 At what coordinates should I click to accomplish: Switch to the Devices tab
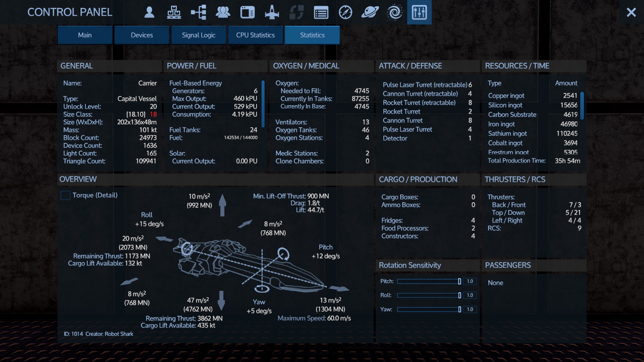coord(142,35)
